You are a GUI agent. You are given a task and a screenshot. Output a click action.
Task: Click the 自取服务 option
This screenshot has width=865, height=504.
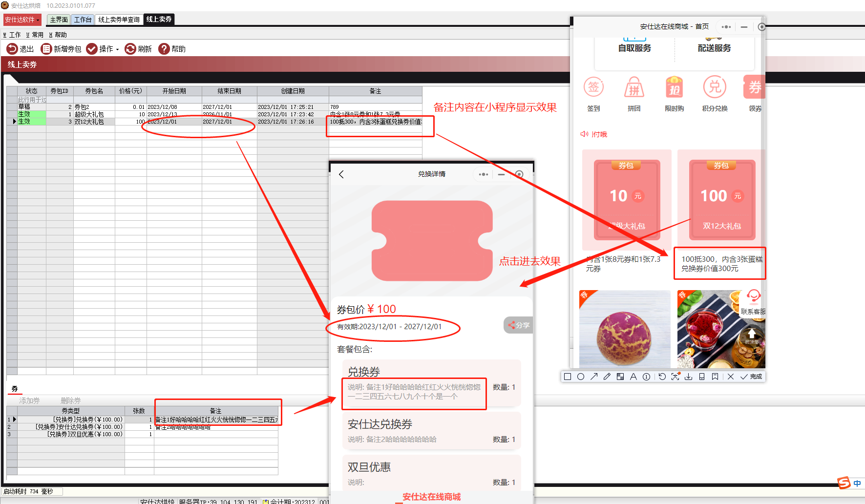tap(634, 48)
